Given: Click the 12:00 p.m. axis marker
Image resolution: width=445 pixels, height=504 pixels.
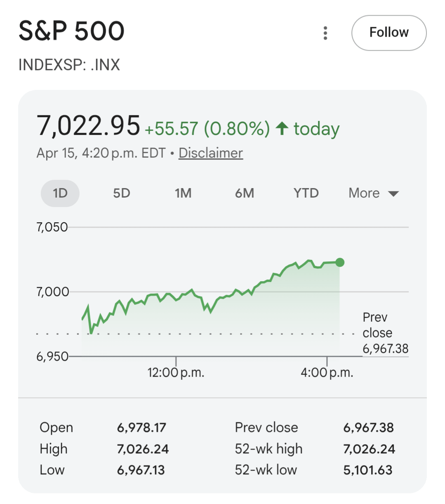Looking at the screenshot, I should click(176, 372).
